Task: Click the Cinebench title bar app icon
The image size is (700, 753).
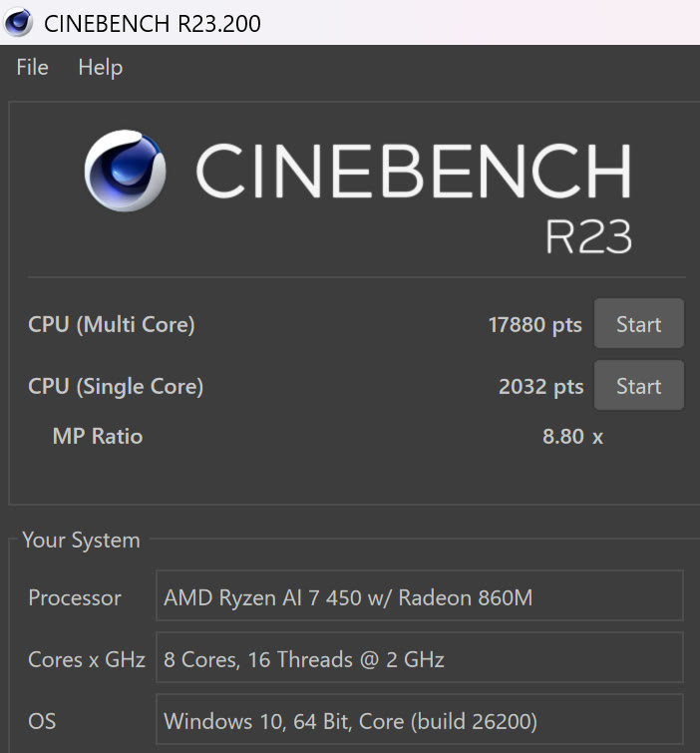Action: [18, 23]
